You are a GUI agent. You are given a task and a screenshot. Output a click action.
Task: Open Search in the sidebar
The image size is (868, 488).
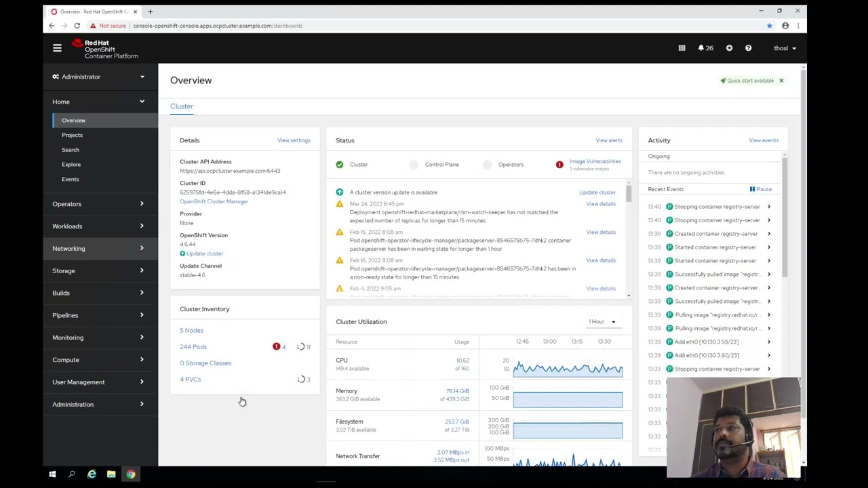71,150
